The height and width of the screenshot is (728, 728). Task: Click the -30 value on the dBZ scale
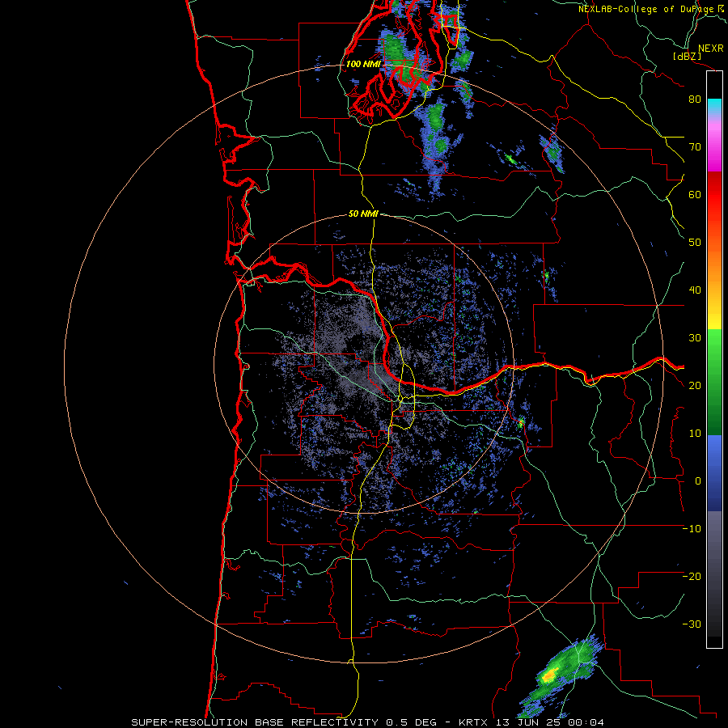pos(692,624)
